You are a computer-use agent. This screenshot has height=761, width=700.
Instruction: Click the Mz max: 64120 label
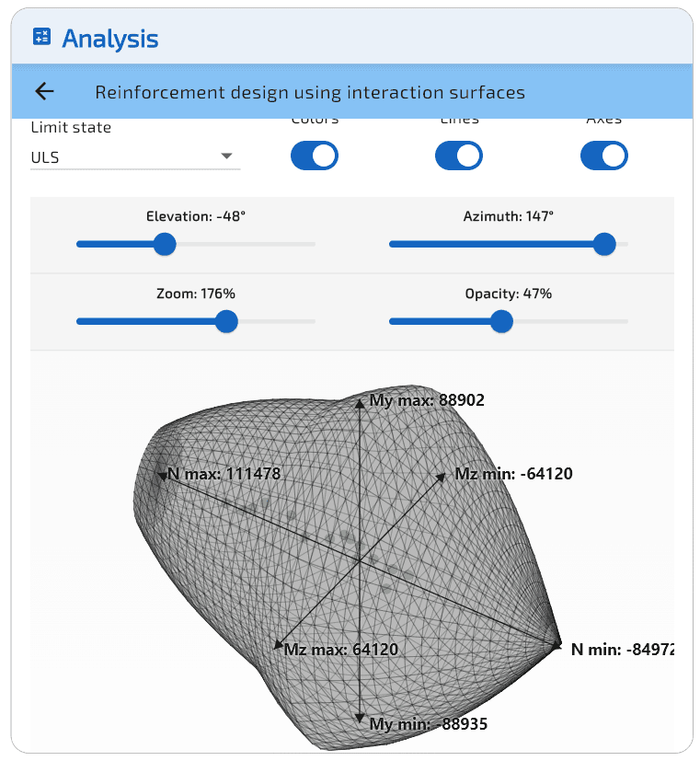(340, 649)
